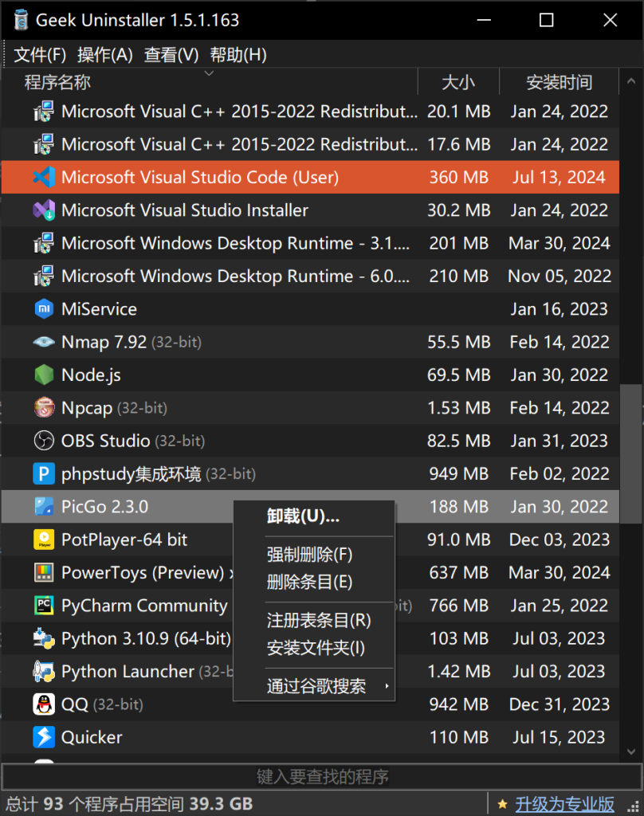The width and height of the screenshot is (644, 816).
Task: Click the scrollbar down arrow
Action: pyautogui.click(x=631, y=751)
